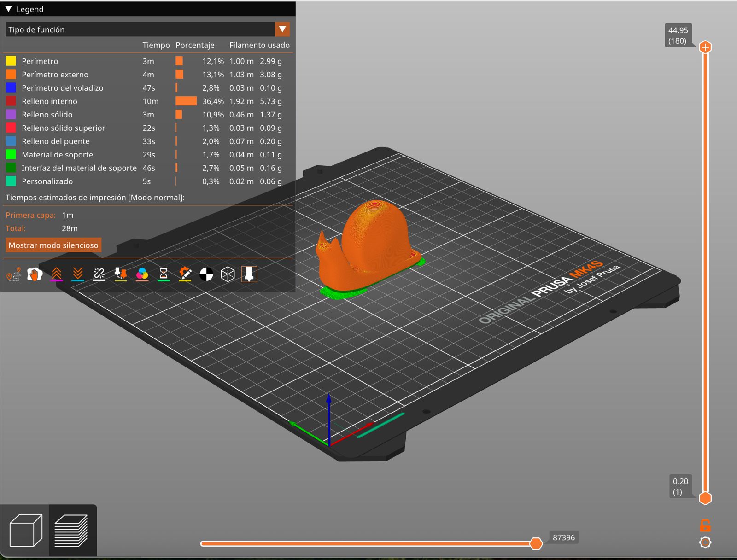Image resolution: width=737 pixels, height=560 pixels.
Task: Switch to sliced layers preview view
Action: click(x=71, y=531)
